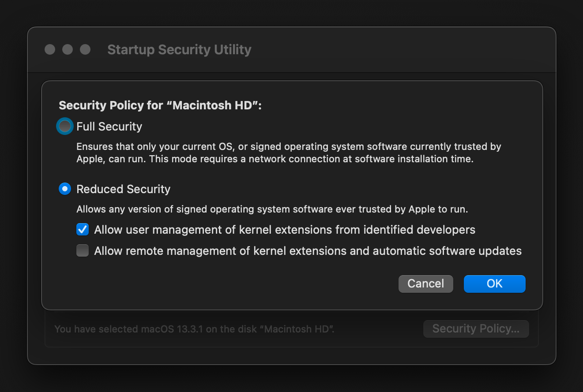This screenshot has height=392, width=583.
Task: Click the "Allow remote management" option label
Action: [x=308, y=251]
